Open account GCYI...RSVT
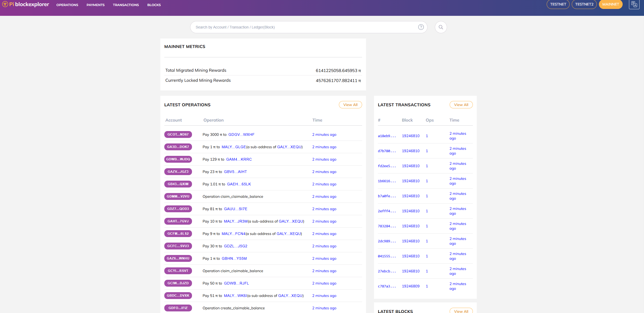Viewport: 644px width, 313px height. [178, 271]
